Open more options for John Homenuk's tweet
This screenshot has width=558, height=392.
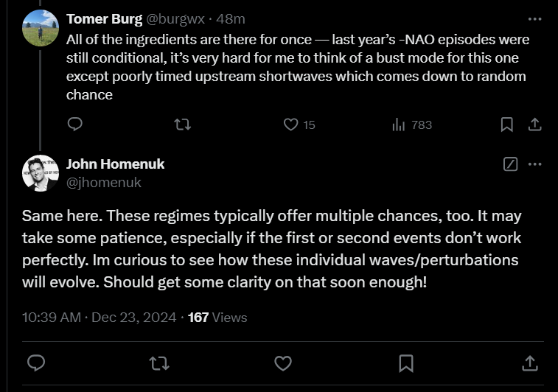coord(535,164)
